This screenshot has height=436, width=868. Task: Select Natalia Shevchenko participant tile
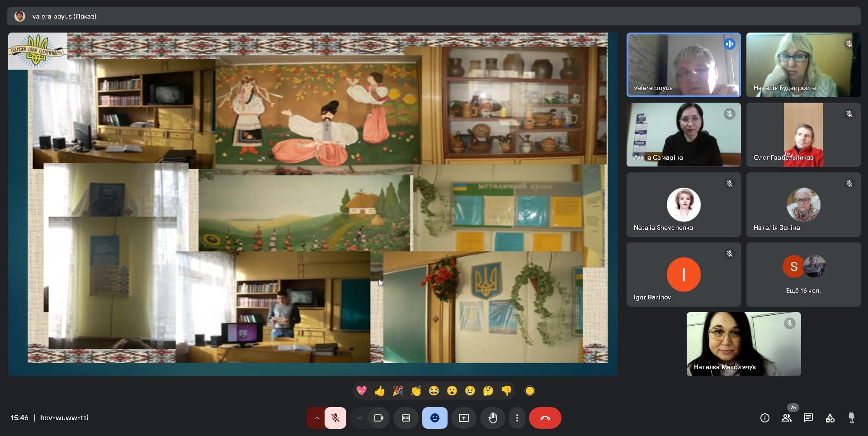click(684, 204)
